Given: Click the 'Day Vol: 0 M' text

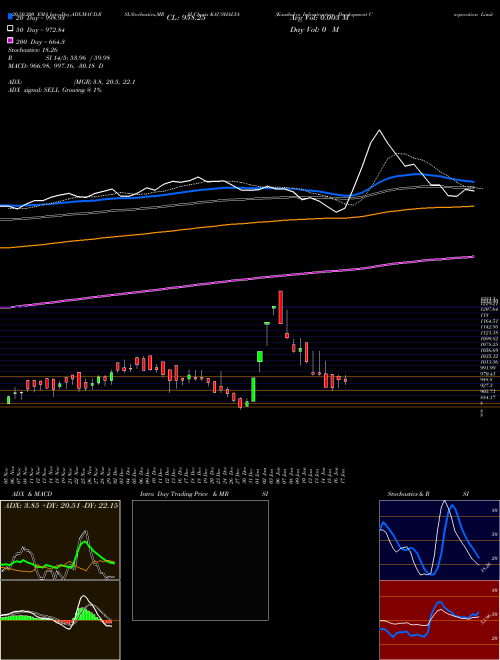Looking at the screenshot, I should (x=314, y=29).
